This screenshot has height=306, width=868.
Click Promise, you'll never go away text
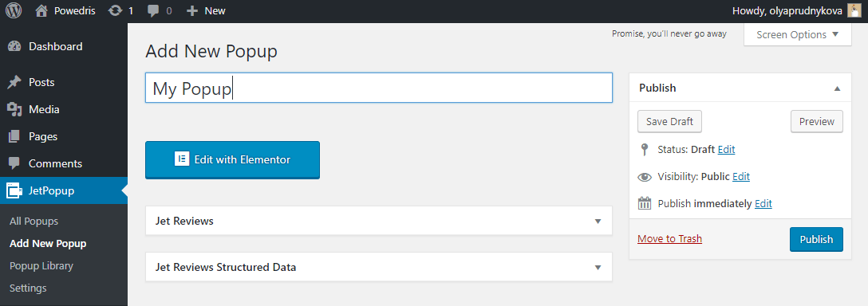pos(669,33)
